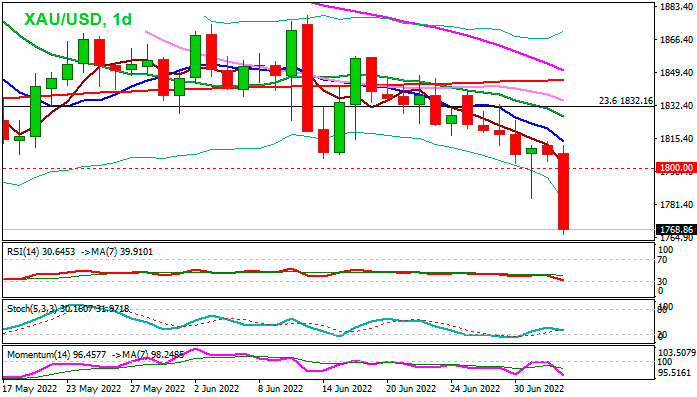Click the red 1800.00 price level tag
Screen dimensions: 697x397
pos(676,168)
